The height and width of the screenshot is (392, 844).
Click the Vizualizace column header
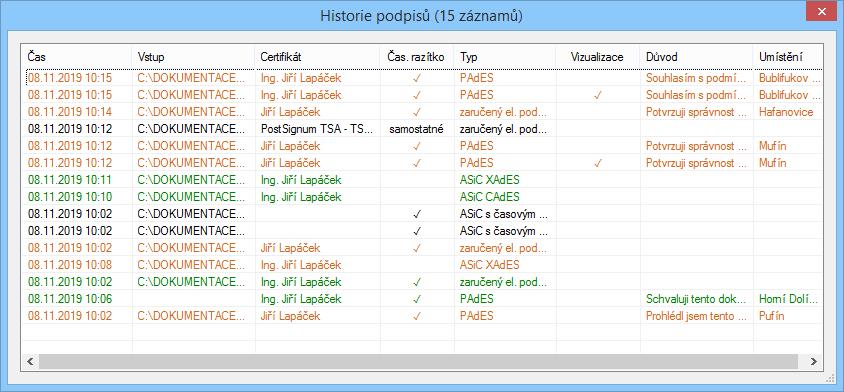(597, 57)
